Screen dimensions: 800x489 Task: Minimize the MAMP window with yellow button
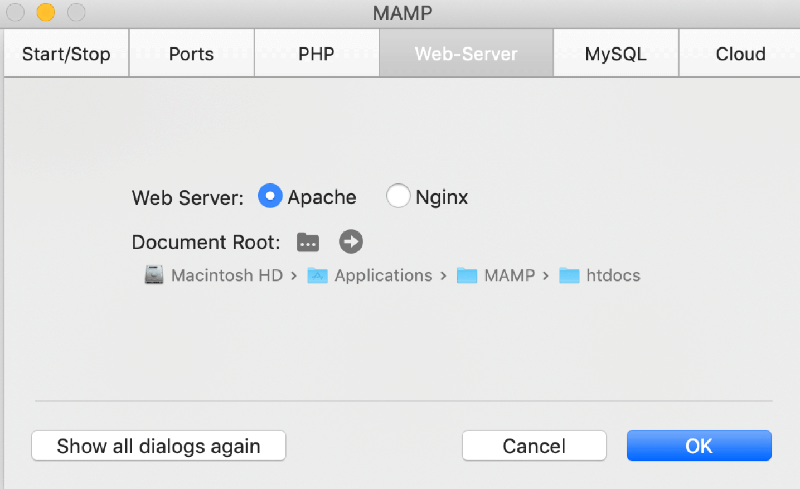46,12
